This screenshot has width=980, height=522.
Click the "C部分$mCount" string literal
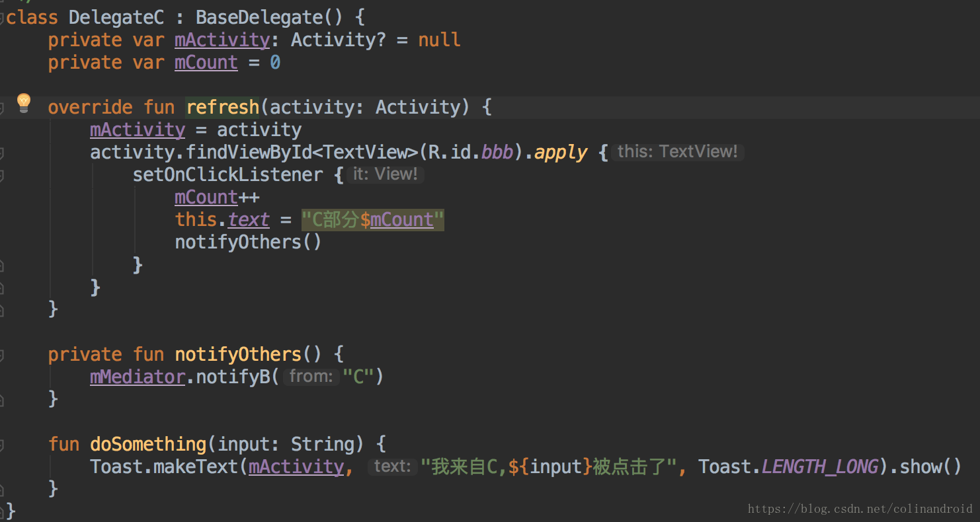pyautogui.click(x=373, y=220)
